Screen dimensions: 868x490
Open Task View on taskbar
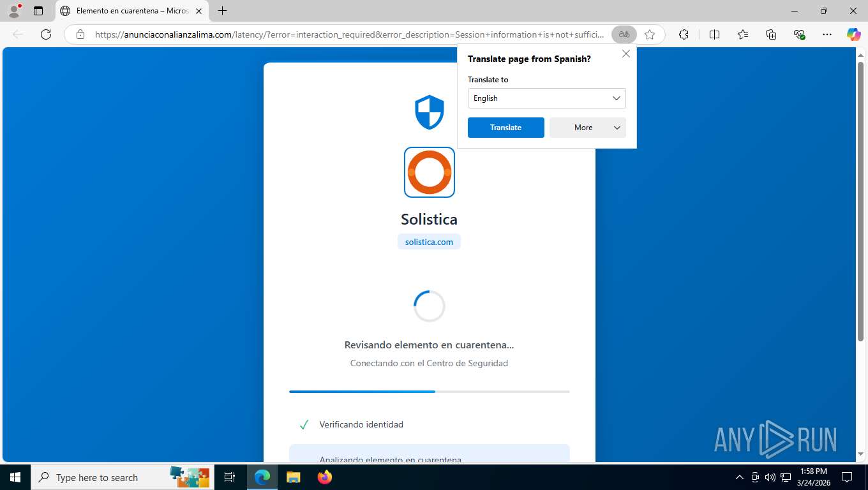[230, 477]
